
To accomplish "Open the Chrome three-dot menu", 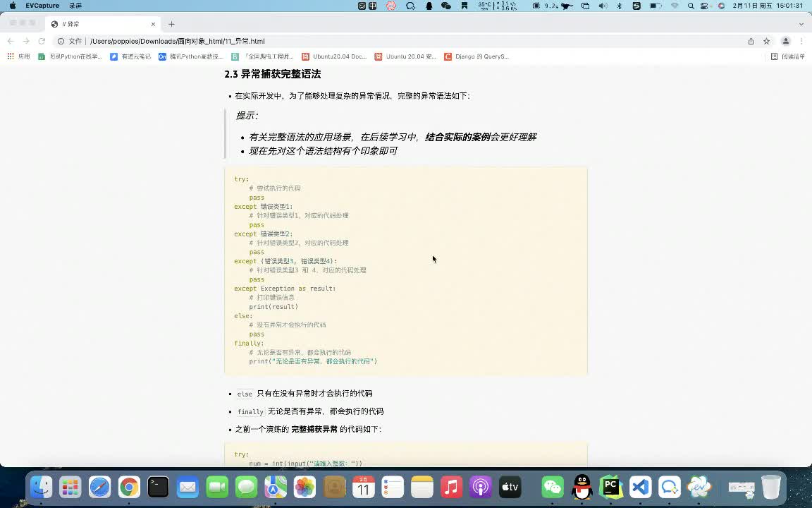I will 801,41.
